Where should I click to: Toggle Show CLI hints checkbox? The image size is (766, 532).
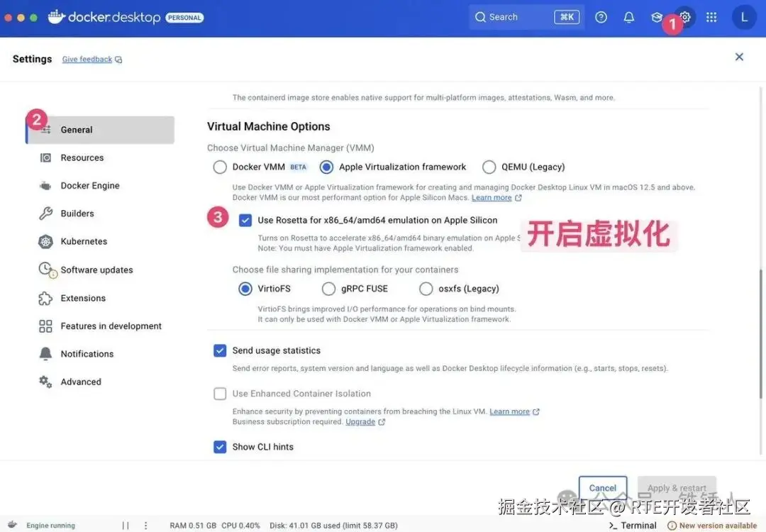(220, 447)
